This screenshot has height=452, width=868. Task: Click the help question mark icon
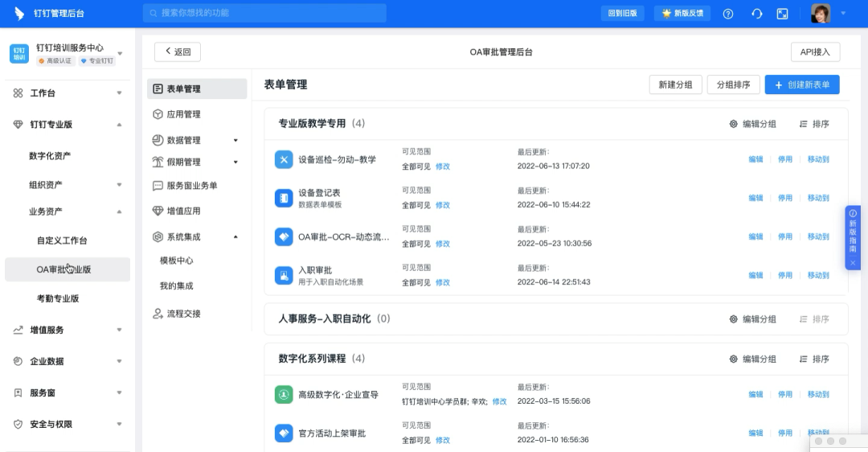728,14
